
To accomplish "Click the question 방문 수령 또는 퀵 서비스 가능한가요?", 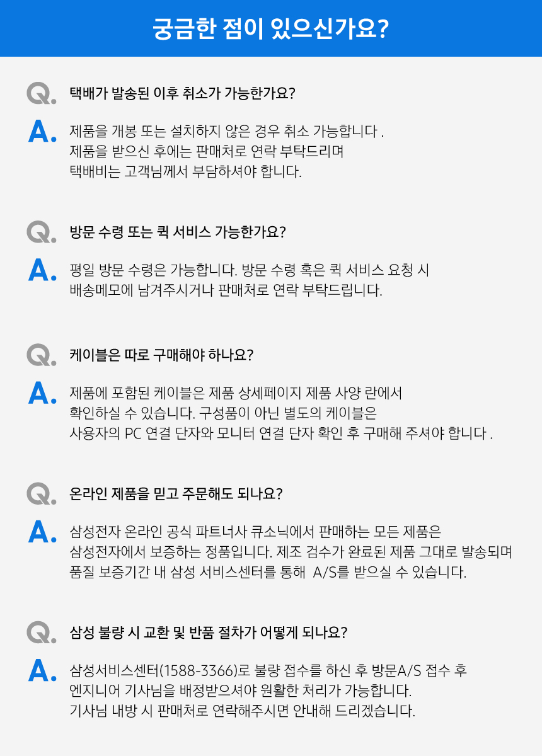I will click(178, 232).
